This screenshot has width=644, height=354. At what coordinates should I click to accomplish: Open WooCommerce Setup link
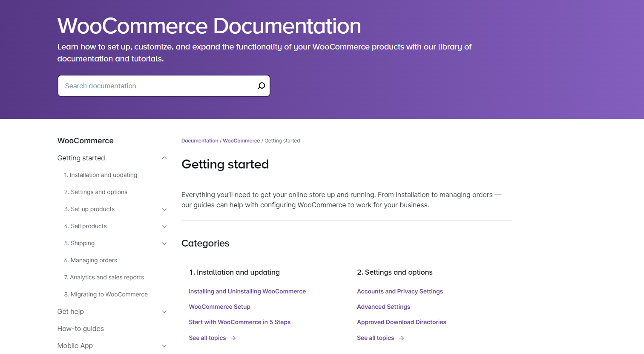tap(220, 307)
